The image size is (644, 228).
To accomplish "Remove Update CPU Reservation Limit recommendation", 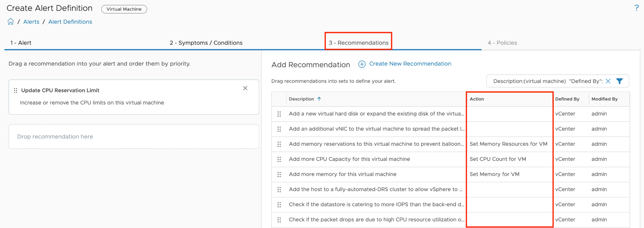I will pos(245,88).
